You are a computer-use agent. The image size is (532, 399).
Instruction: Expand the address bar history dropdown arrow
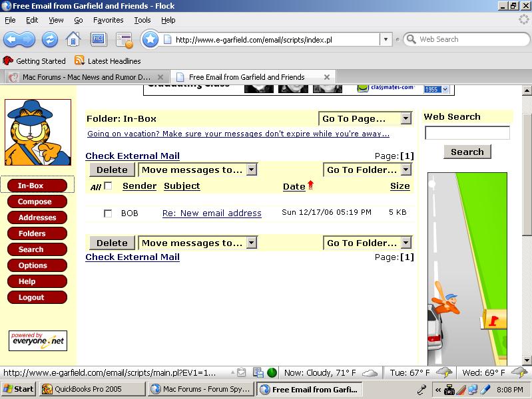click(386, 40)
